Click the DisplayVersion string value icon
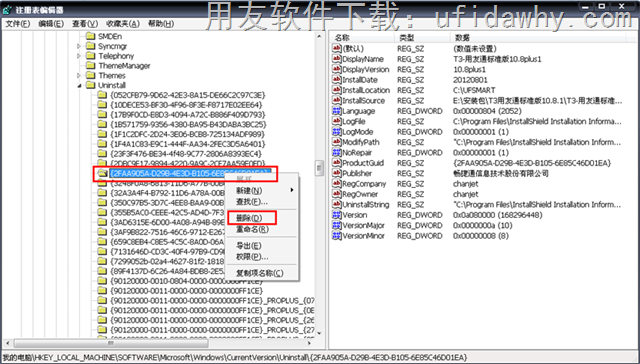The image size is (640, 364). pos(336,69)
